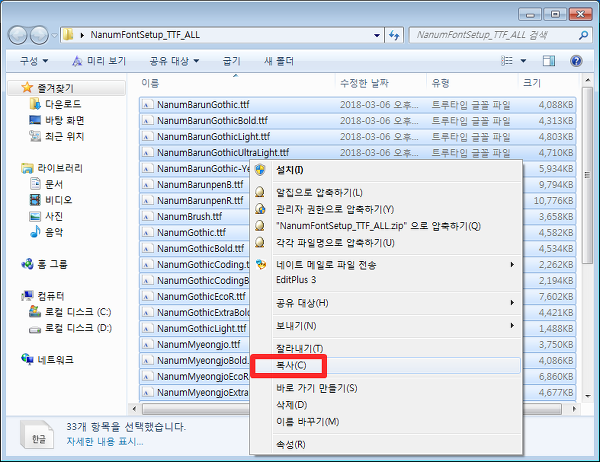The image size is (600, 462).
Task: Choose 이름 바꾸기(M) in context menu
Action: tap(386, 422)
